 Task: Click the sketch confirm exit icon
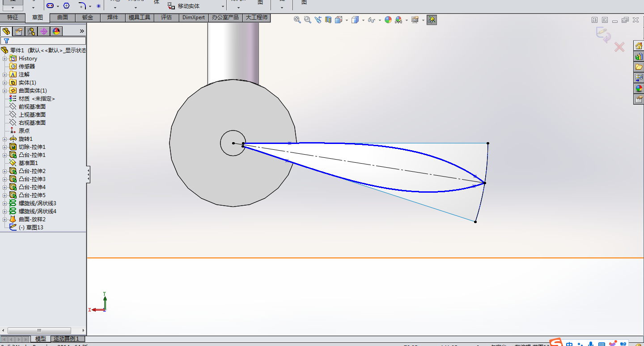603,35
